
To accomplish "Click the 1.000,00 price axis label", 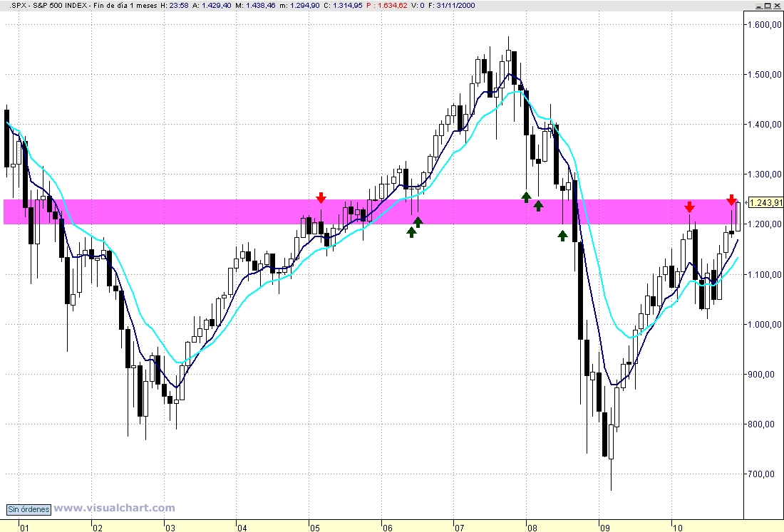I will (765, 324).
